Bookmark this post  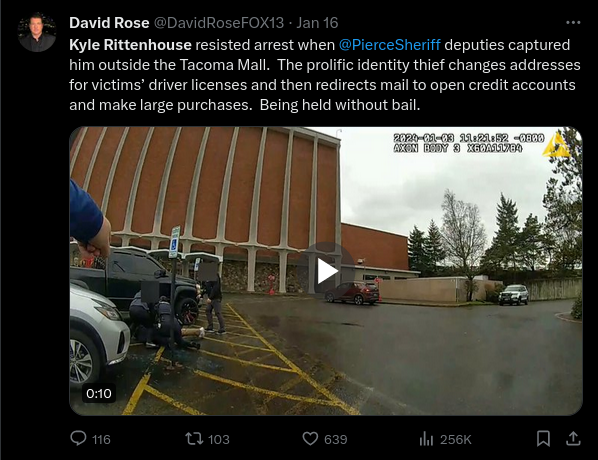pyautogui.click(x=543, y=438)
